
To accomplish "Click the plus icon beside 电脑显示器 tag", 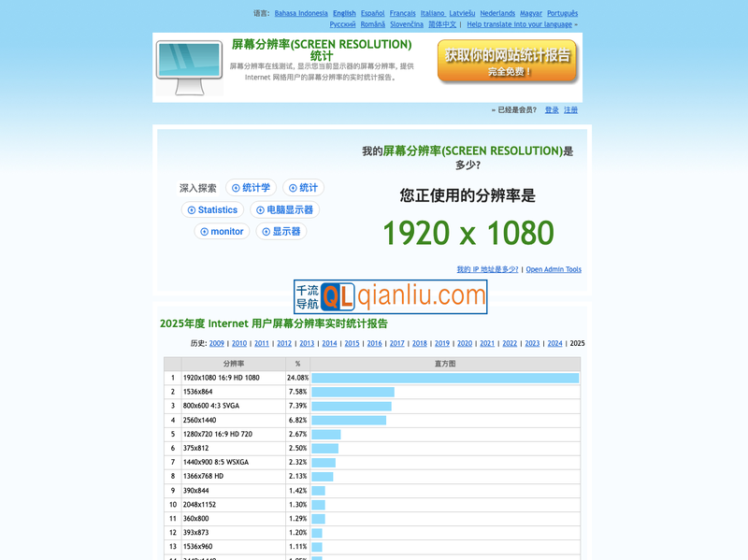I will [261, 209].
